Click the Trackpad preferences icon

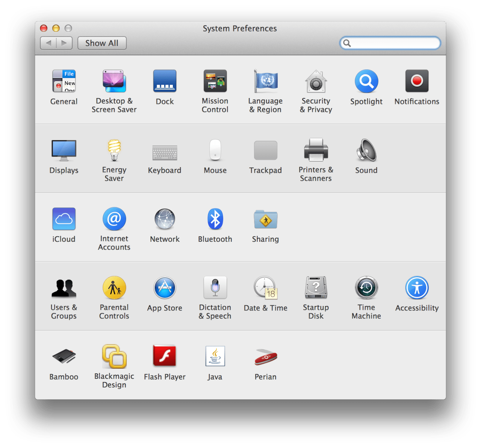[265, 150]
